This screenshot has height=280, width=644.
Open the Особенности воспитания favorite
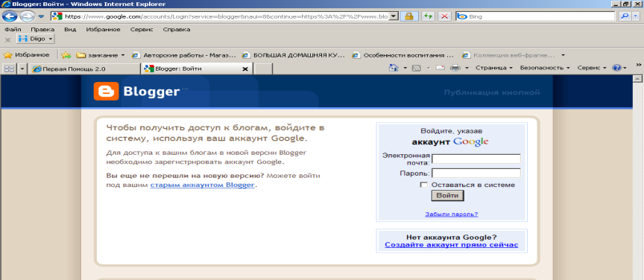point(403,55)
